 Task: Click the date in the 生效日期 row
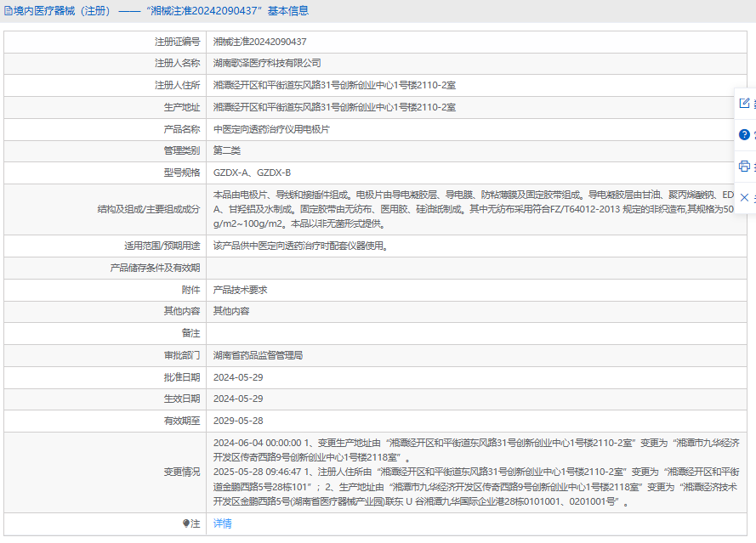pos(238,399)
